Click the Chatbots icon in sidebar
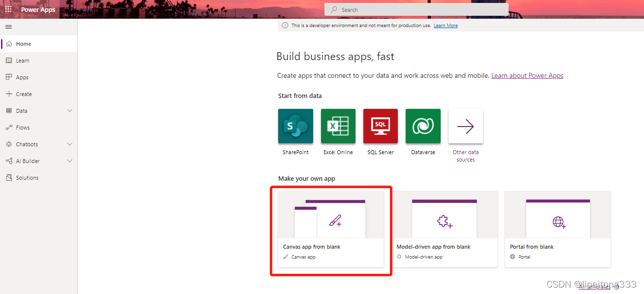Image resolution: width=644 pixels, height=294 pixels. 9,144
